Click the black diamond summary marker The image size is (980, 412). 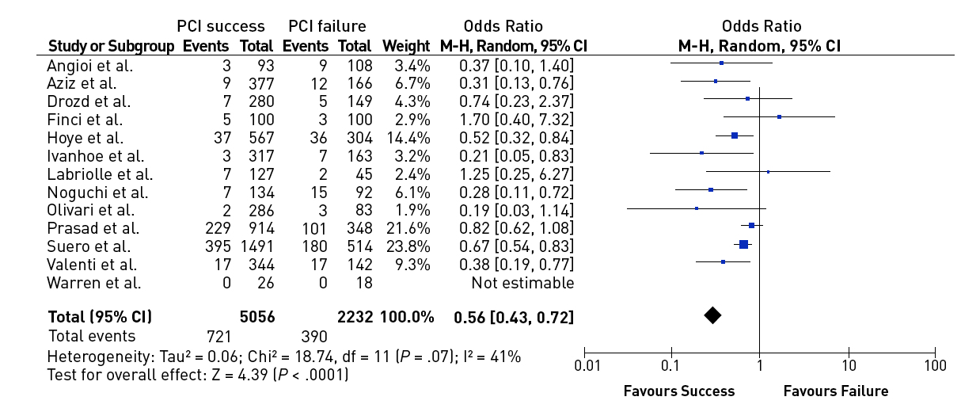[712, 315]
